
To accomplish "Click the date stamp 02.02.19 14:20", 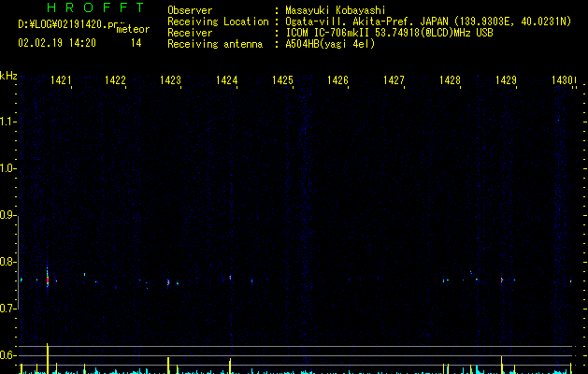I will 57,43.
